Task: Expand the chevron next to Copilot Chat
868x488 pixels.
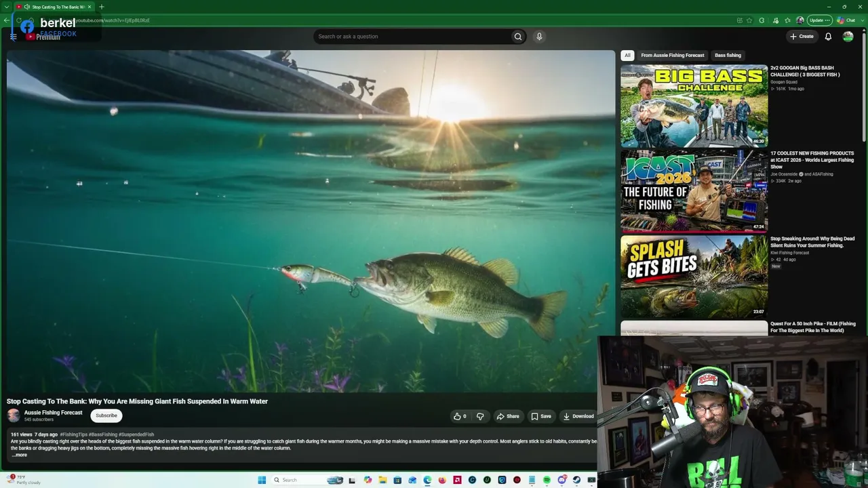Action: [861, 20]
